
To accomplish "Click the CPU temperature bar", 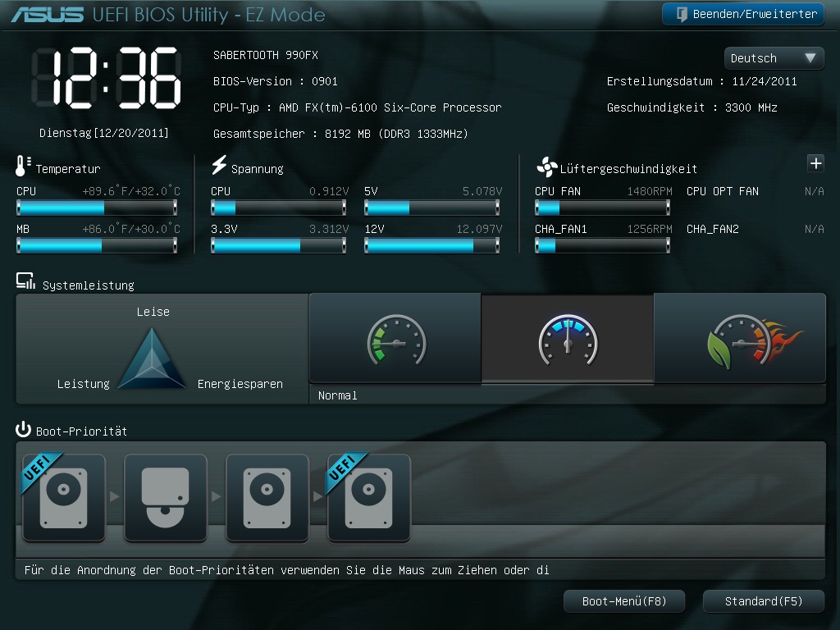I will pos(97,208).
